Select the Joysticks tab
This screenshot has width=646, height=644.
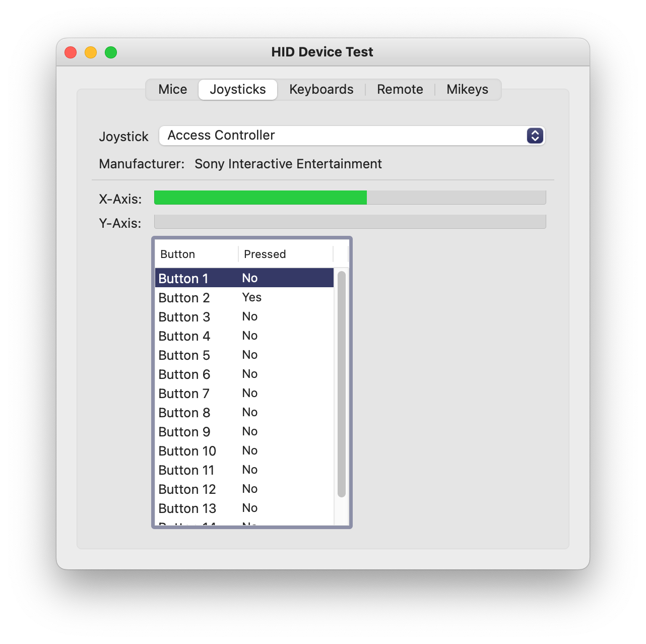point(238,90)
